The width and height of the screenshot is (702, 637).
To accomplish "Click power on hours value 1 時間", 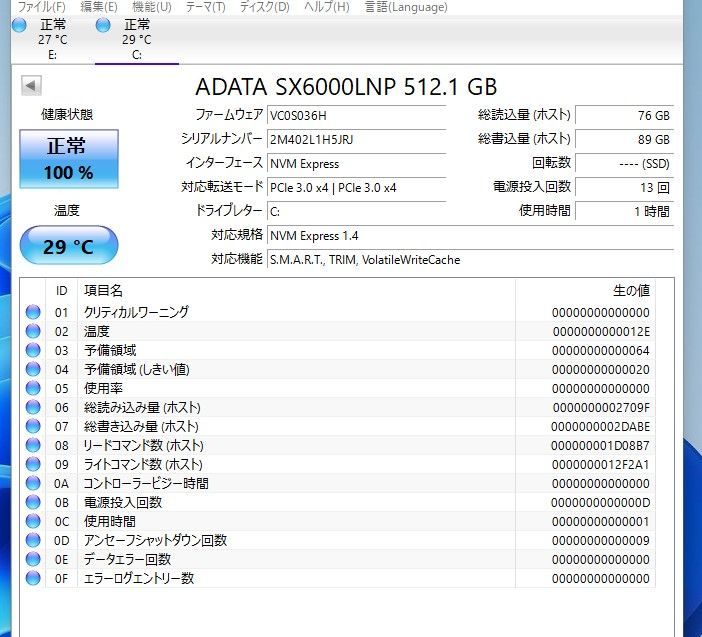I will pos(624,212).
